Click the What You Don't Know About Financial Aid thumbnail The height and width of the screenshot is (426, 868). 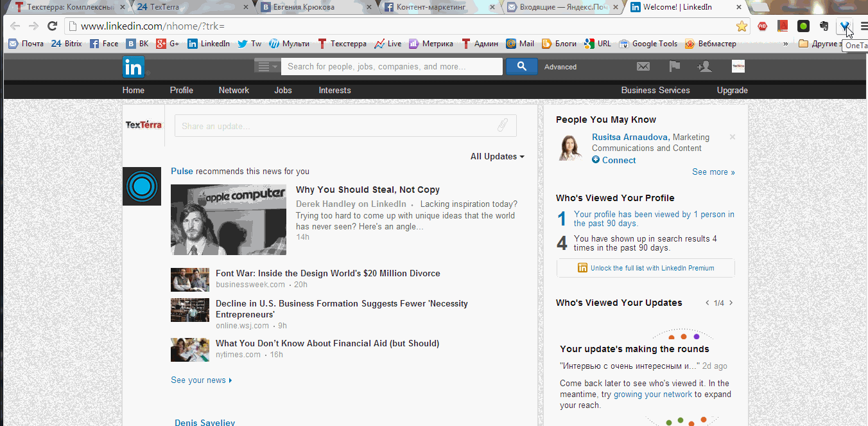pos(190,350)
